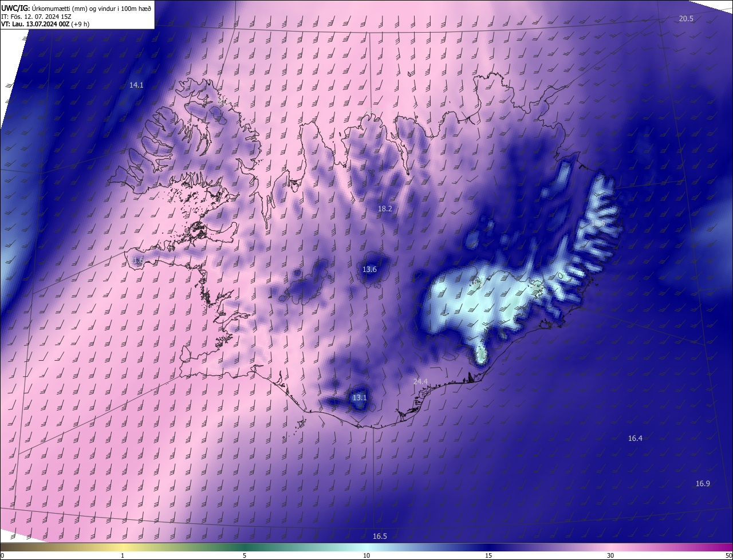Click the color scale tick label 1
The image size is (733, 560).
[x=123, y=555]
